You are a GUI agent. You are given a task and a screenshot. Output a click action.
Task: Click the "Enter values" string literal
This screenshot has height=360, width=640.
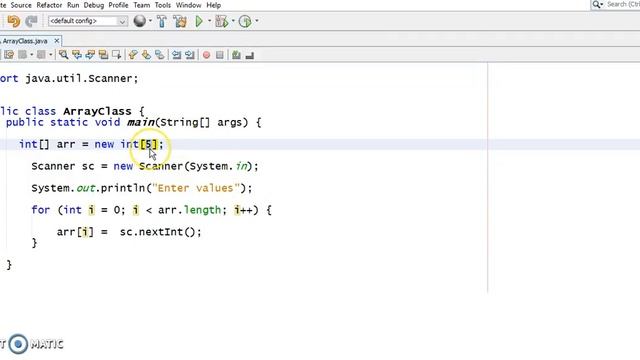[196, 188]
